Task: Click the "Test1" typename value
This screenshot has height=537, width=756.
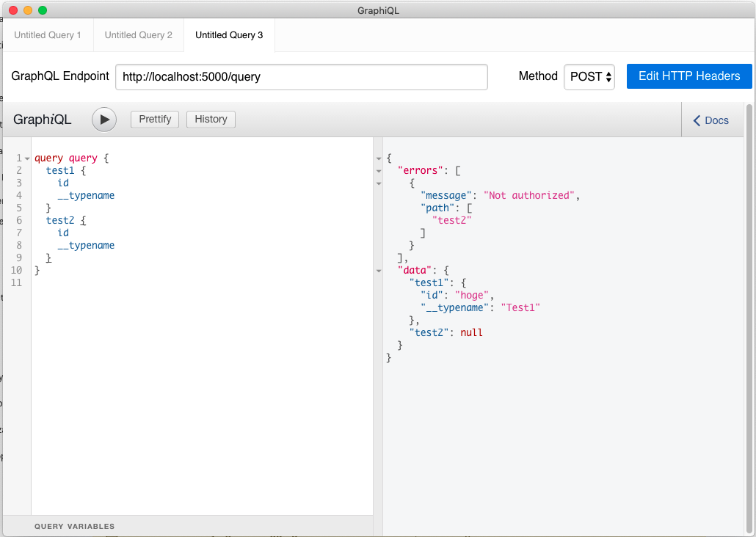Action: pyautogui.click(x=520, y=307)
